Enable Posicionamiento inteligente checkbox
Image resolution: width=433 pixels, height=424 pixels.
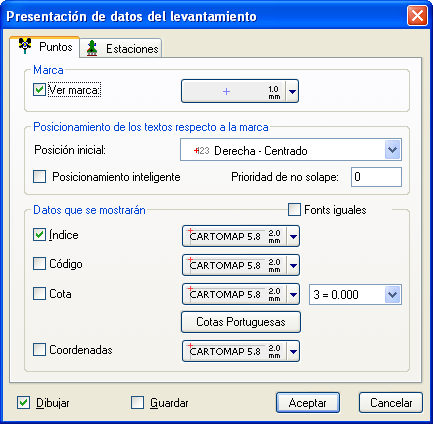click(x=39, y=177)
